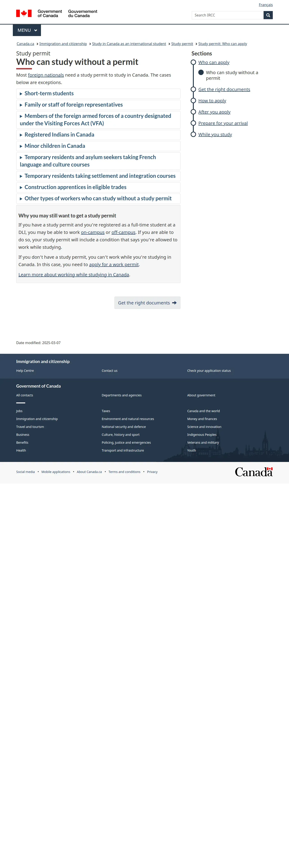The width and height of the screenshot is (289, 868).
Task: Open Veterans and military link
Action: pos(203,443)
